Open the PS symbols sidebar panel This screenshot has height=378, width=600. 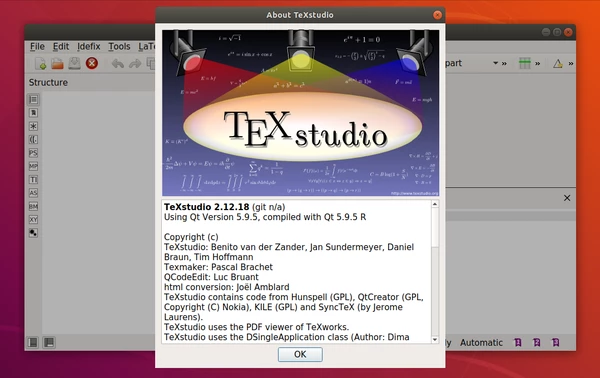tap(33, 153)
